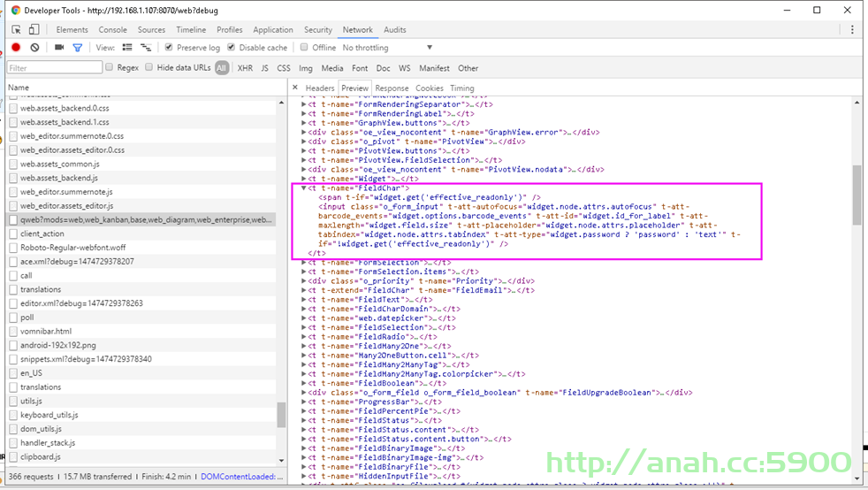868x490 pixels.
Task: Expand the Widget template node
Action: click(x=303, y=179)
